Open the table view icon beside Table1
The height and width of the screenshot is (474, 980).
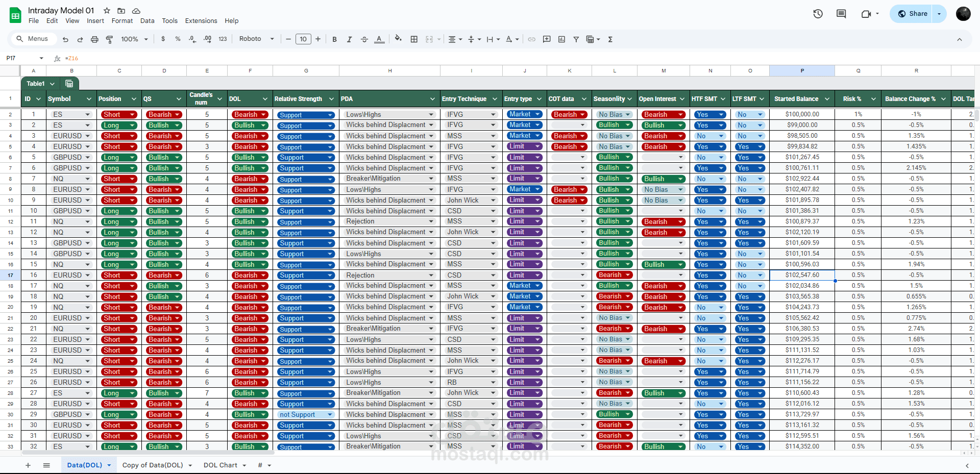tap(69, 84)
